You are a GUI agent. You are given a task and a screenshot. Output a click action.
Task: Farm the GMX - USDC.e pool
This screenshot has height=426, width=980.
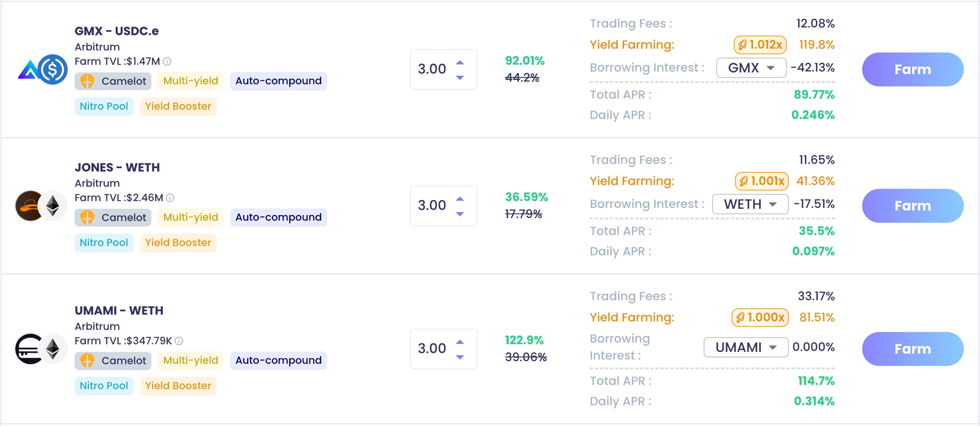click(x=912, y=69)
